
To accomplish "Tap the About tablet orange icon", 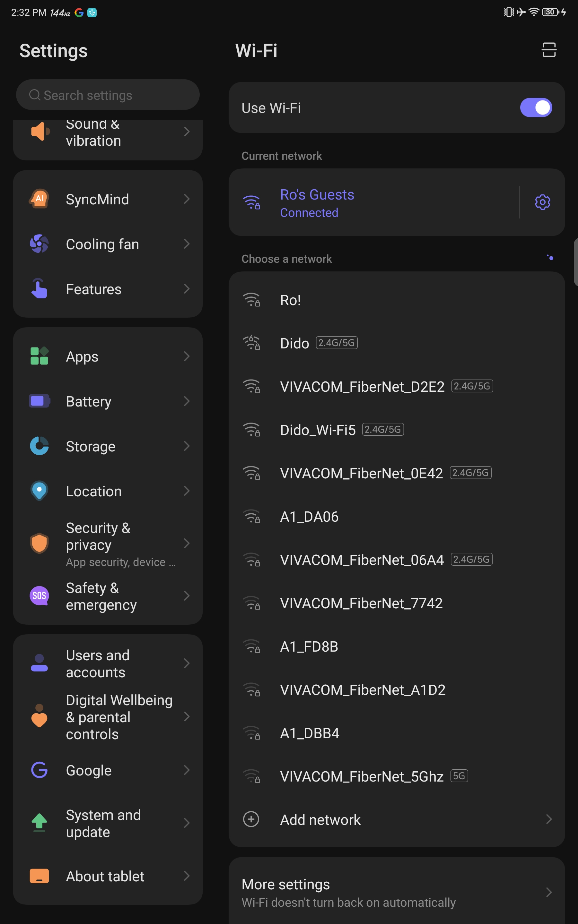I will pos(39,876).
